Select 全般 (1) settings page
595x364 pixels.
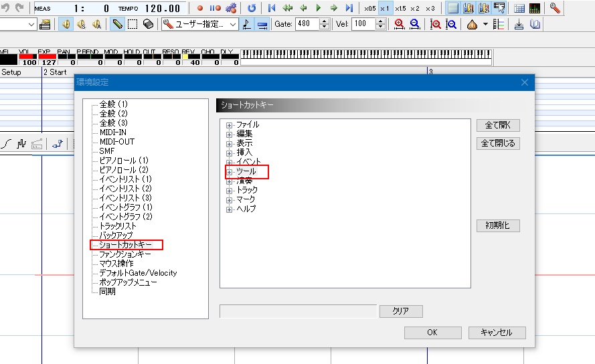coord(114,104)
